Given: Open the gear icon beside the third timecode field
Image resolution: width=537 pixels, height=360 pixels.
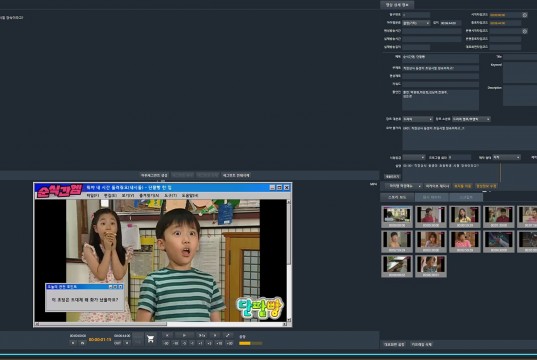Looking at the screenshot, I should coord(525,31).
